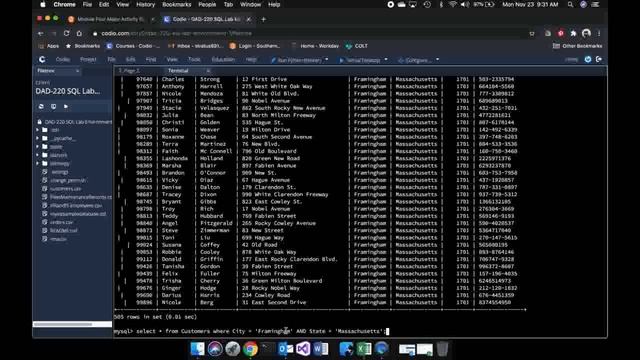Expand the Run Python dropdown arrow

coord(327,60)
